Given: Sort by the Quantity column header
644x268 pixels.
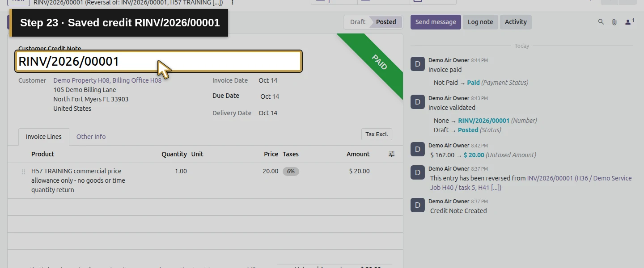Looking at the screenshot, I should [x=174, y=154].
